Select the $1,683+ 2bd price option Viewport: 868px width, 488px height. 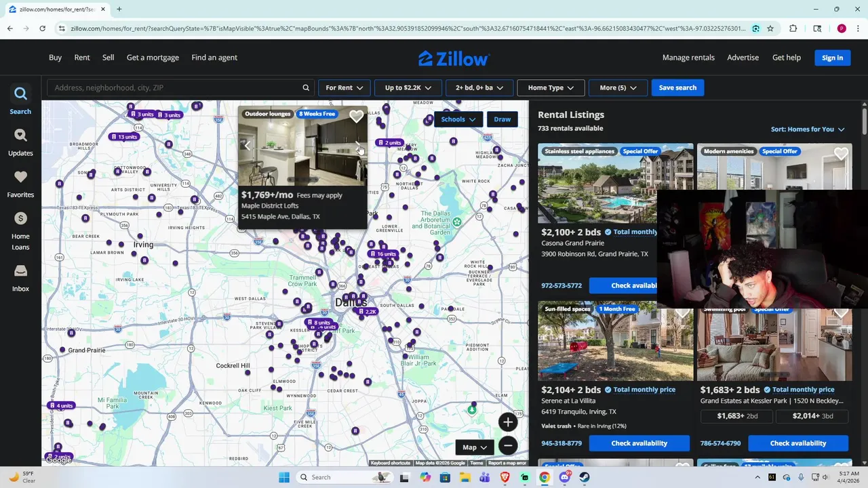click(x=737, y=416)
